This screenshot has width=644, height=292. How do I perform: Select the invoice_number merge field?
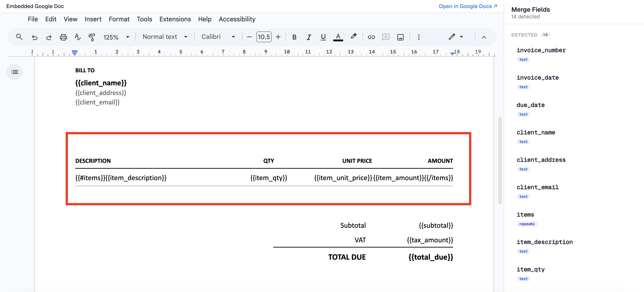tap(541, 50)
